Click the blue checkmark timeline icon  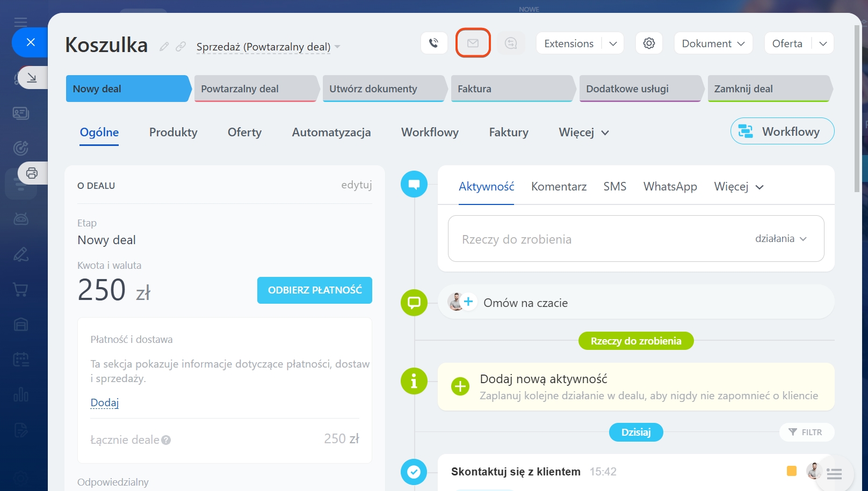point(414,472)
